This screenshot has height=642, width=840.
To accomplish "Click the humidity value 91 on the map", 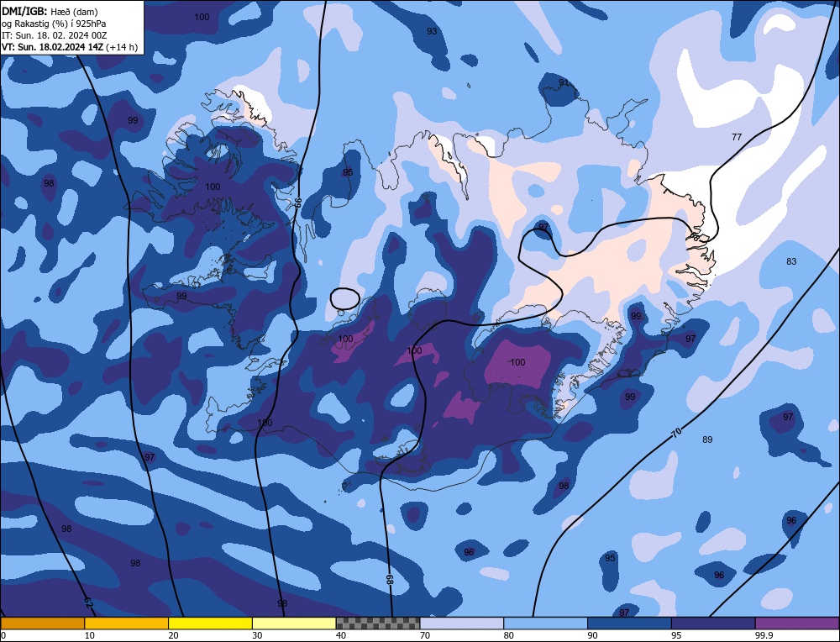I will point(564,82).
